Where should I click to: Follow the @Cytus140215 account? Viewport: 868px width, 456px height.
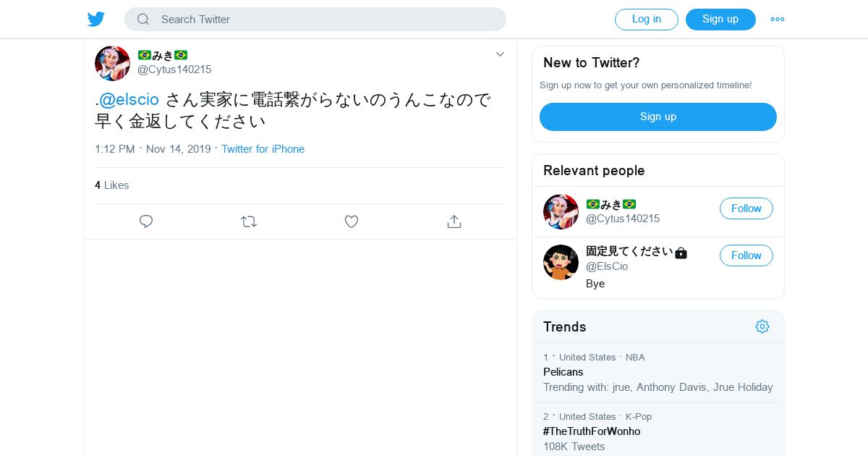(x=746, y=208)
